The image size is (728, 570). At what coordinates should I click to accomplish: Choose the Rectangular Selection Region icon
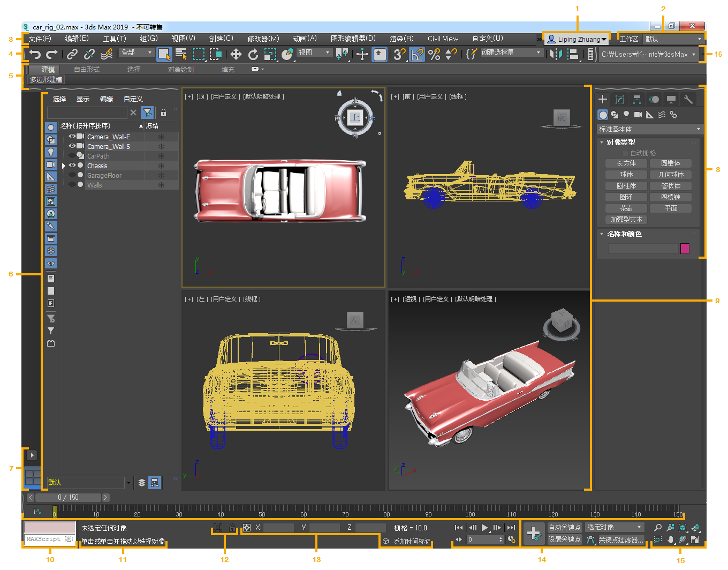pyautogui.click(x=199, y=54)
